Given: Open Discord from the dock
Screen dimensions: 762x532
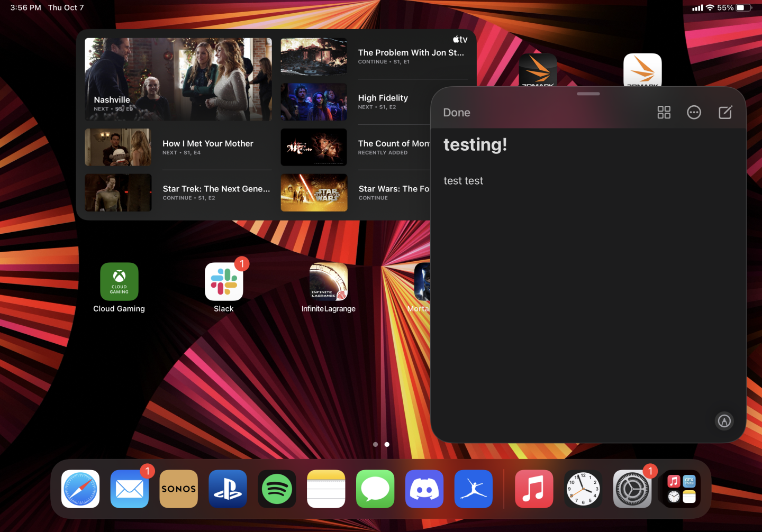Looking at the screenshot, I should tap(424, 489).
